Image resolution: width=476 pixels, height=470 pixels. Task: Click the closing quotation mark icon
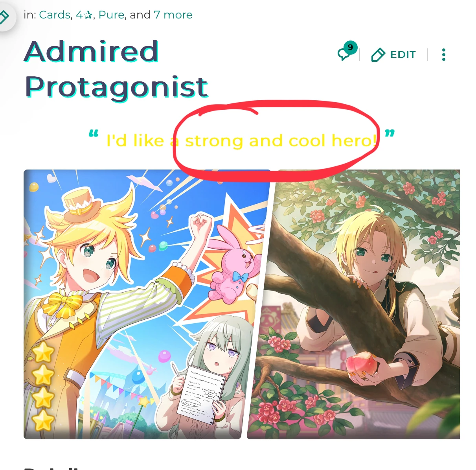(390, 133)
